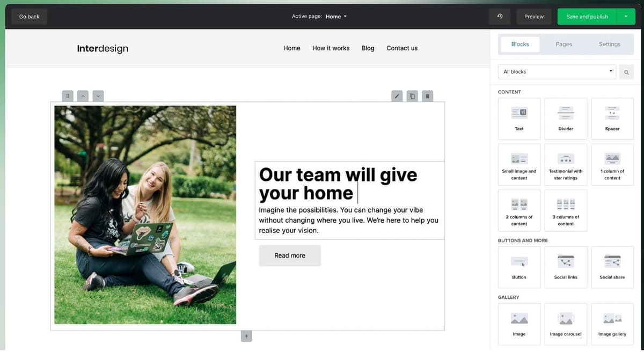This screenshot has width=644, height=352.
Task: Click the Interdesign logo
Action: coord(103,48)
